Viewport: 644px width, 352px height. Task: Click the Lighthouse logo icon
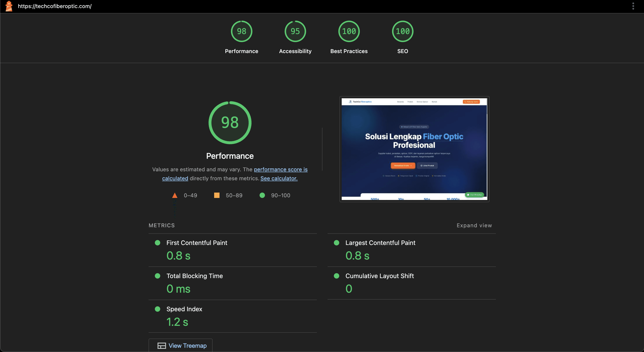coord(9,6)
